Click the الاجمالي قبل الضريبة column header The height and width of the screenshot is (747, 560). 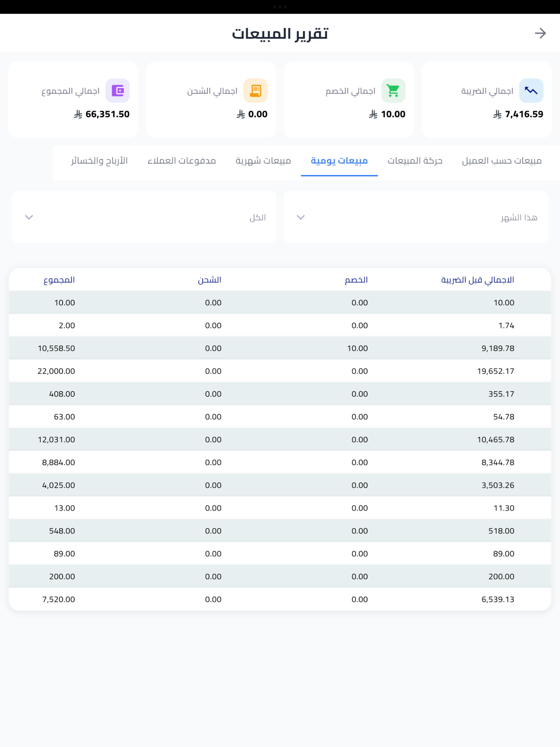coord(478,280)
